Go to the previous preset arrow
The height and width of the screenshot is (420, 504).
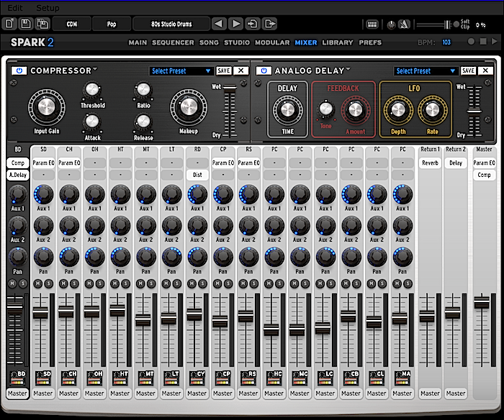pos(219,24)
